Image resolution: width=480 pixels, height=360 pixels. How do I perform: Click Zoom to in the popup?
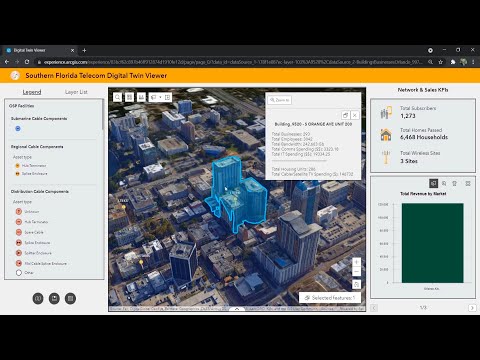tap(280, 100)
